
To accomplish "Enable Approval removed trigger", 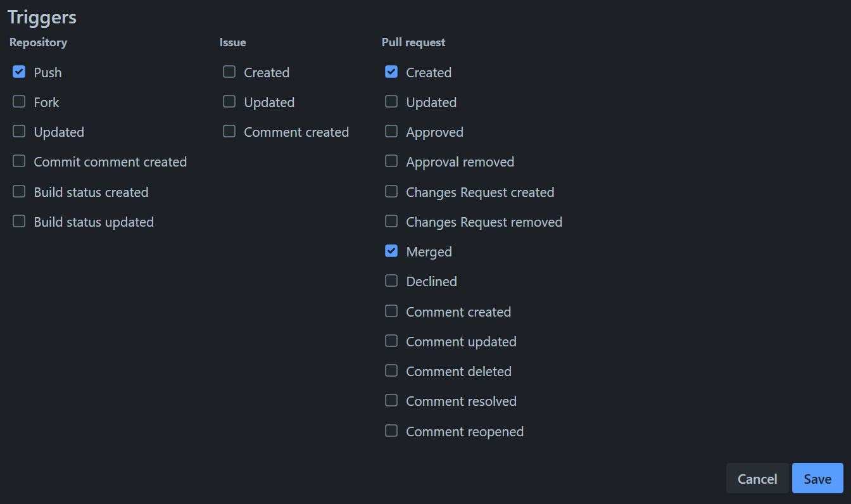I will [391, 161].
